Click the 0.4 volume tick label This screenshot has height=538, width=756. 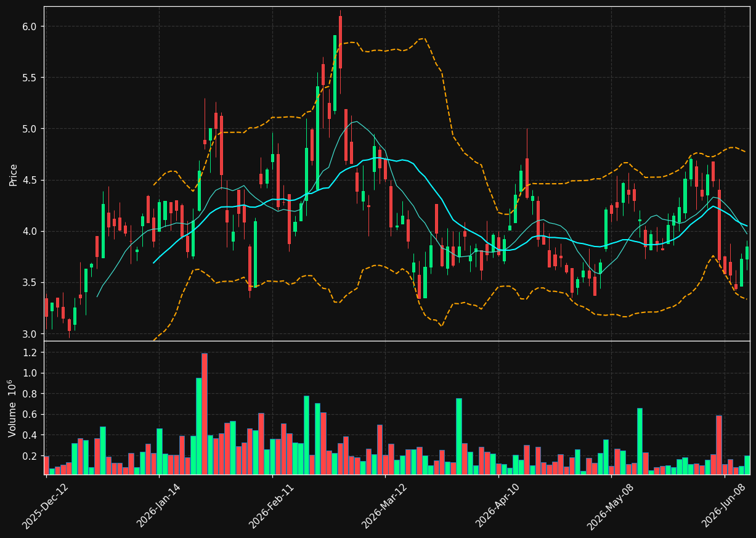click(x=31, y=435)
